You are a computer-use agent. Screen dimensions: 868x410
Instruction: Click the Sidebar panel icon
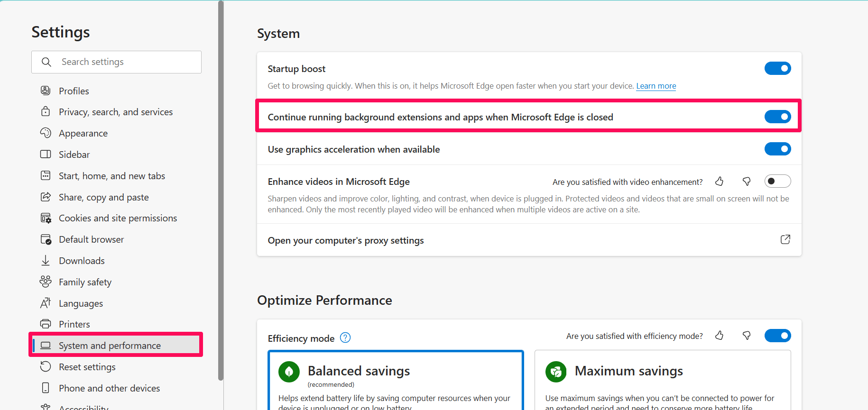pyautogui.click(x=46, y=154)
